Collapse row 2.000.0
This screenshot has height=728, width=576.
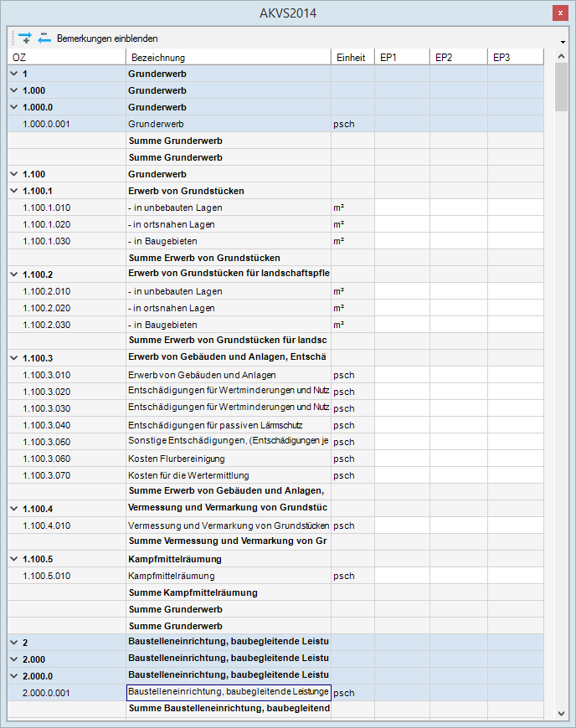tap(14, 676)
